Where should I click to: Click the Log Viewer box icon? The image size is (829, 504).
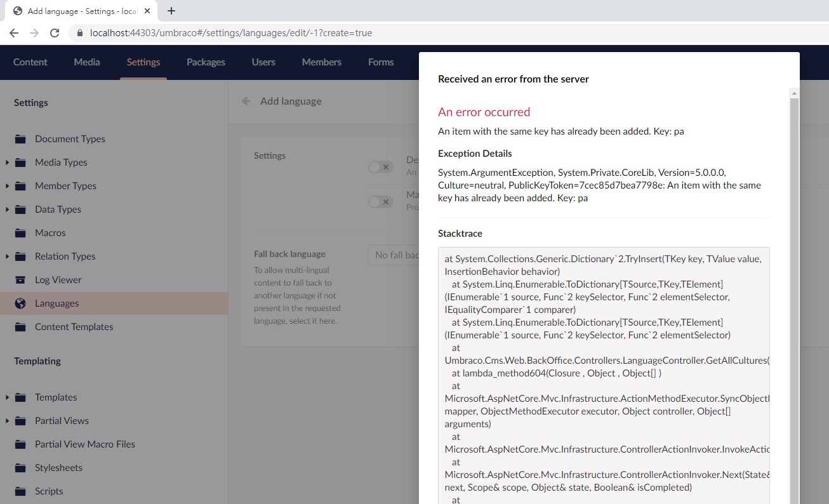[20, 280]
